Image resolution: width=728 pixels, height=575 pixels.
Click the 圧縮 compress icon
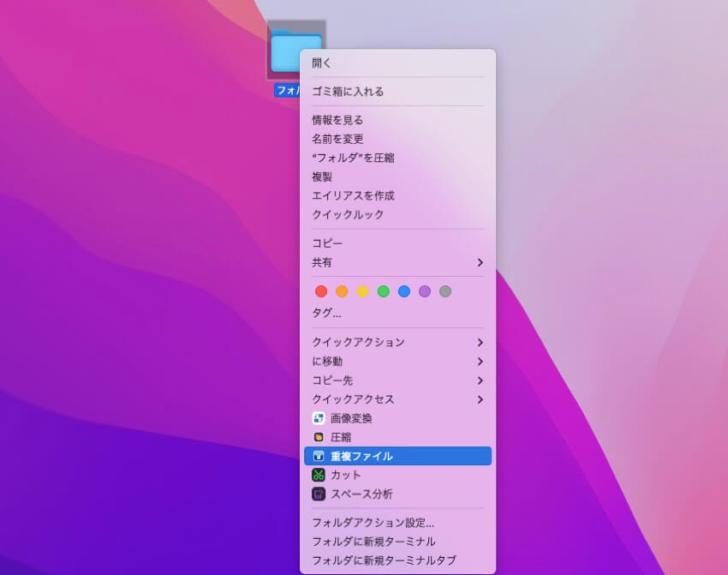(x=319, y=437)
